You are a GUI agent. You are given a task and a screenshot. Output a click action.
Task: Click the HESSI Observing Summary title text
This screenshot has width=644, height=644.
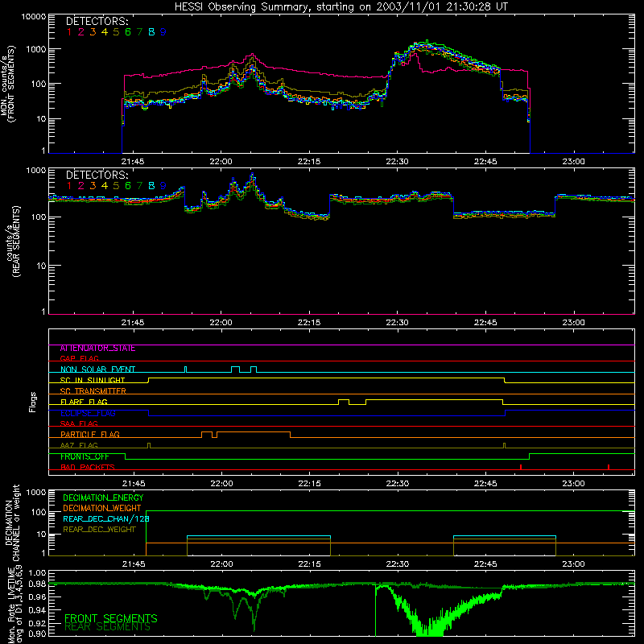(341, 7)
